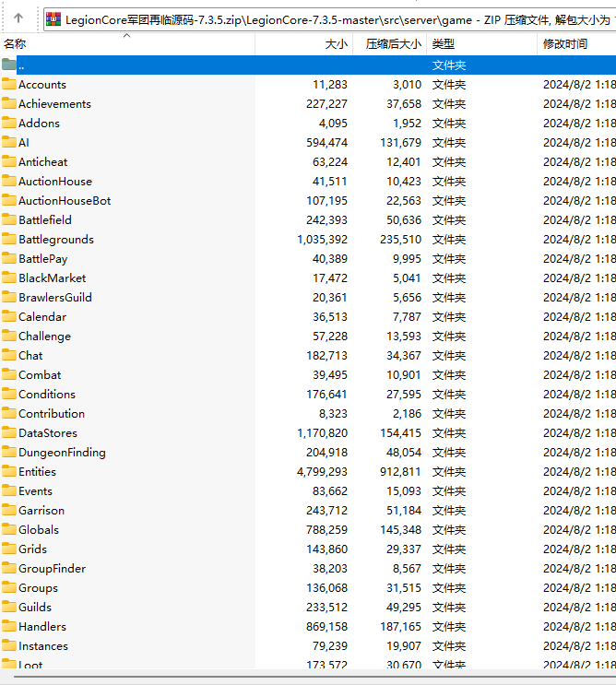Select the parent directory '..' row
The height and width of the screenshot is (685, 616).
click(x=308, y=65)
